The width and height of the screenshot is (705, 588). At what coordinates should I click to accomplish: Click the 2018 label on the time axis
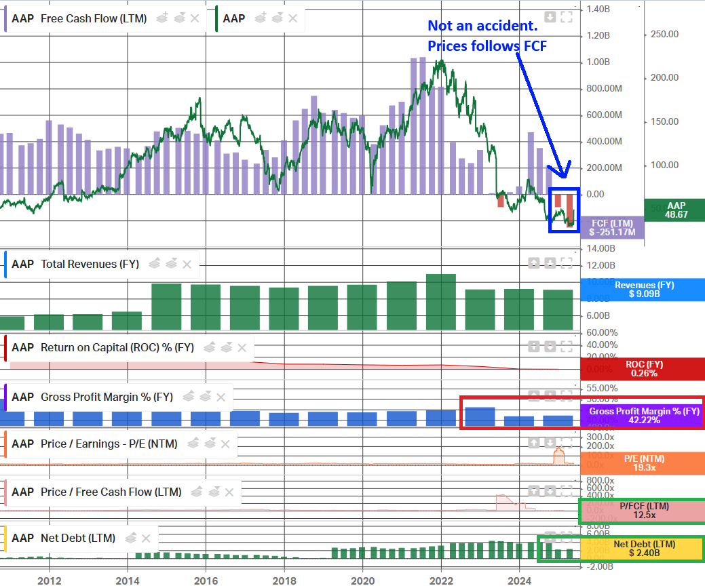tap(284, 581)
